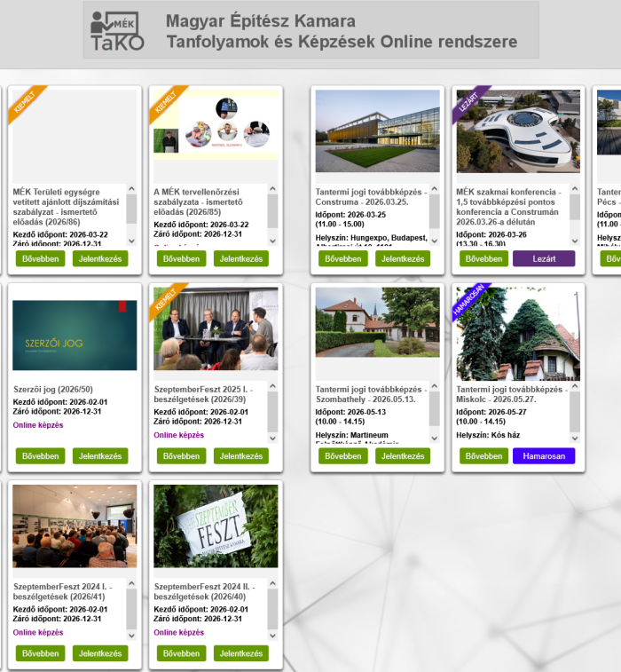Click the Kiemelt ribbon on the tervellenőrzési card
This screenshot has width=621, height=672.
click(167, 102)
